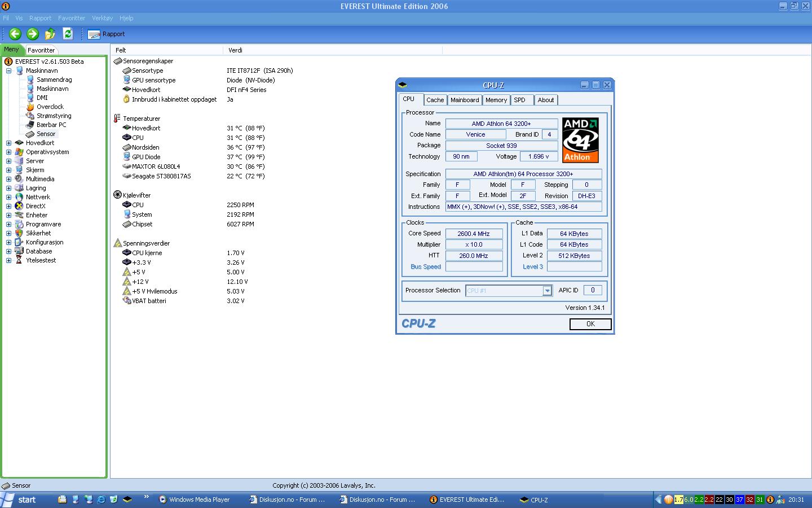Expand the Nettverk tree node
Viewport: 812px width, 508px height.
click(x=8, y=197)
